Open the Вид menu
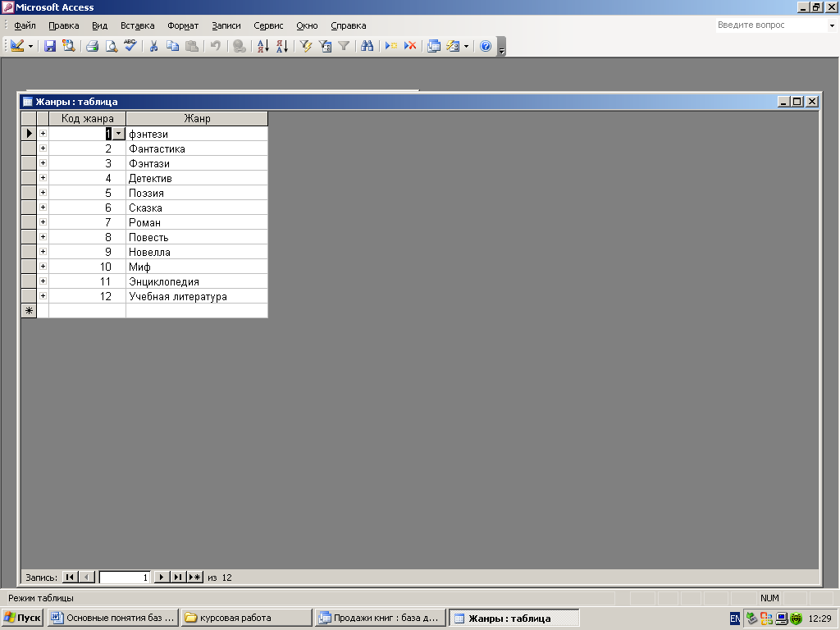This screenshot has width=840, height=630. [99, 25]
